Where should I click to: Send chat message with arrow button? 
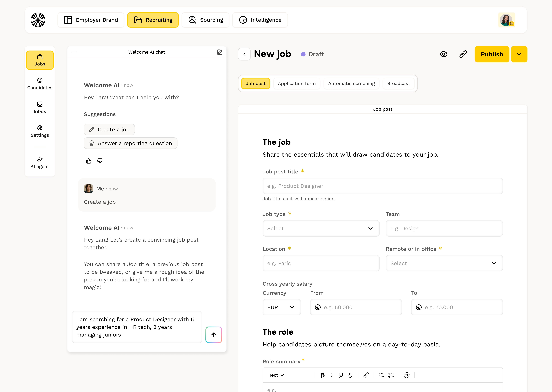click(213, 335)
